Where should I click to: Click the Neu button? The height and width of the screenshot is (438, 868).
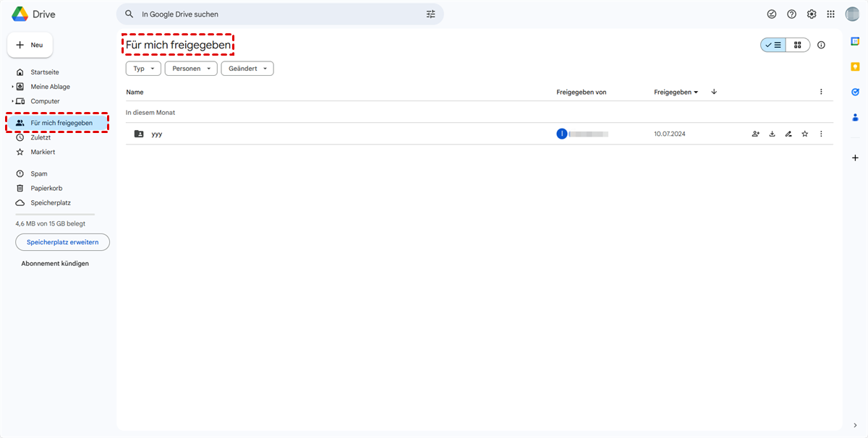(30, 45)
